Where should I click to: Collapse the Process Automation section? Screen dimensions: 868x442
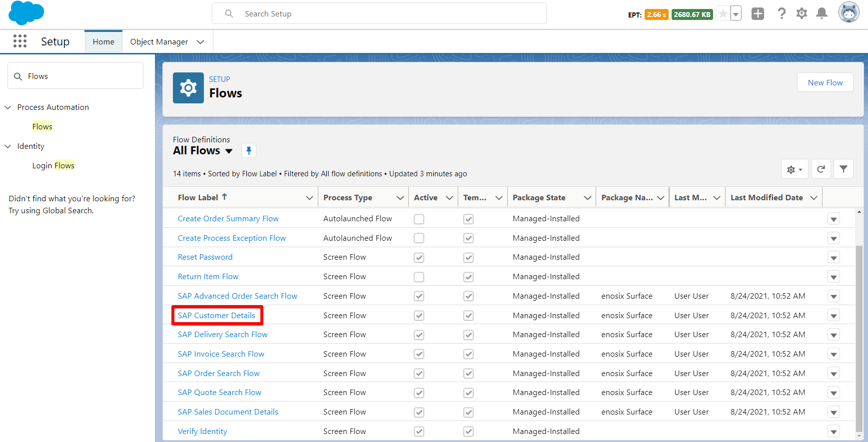[7, 107]
